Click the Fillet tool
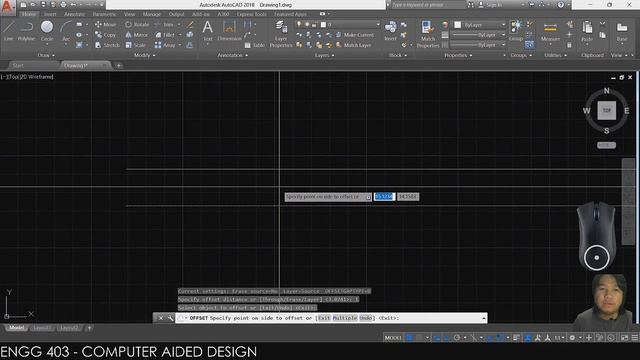The width and height of the screenshot is (640, 360). click(x=165, y=35)
